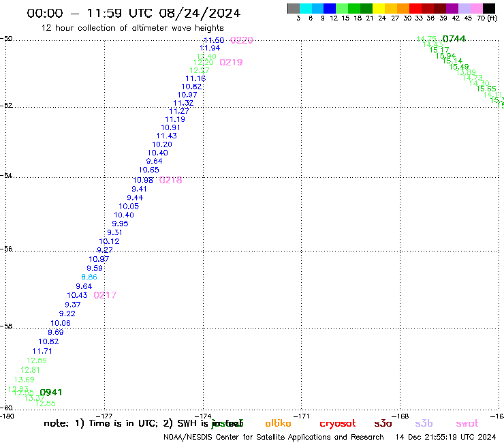Click the 15.65 value on the right track
Viewport: 504px width, 443px height.
point(486,89)
